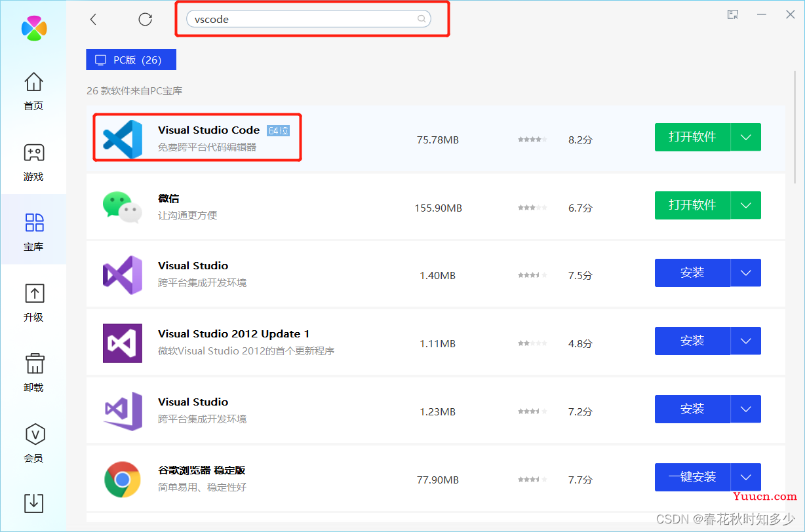This screenshot has height=532, width=805.
Task: Click the 155.90MB size value
Action: coord(438,208)
